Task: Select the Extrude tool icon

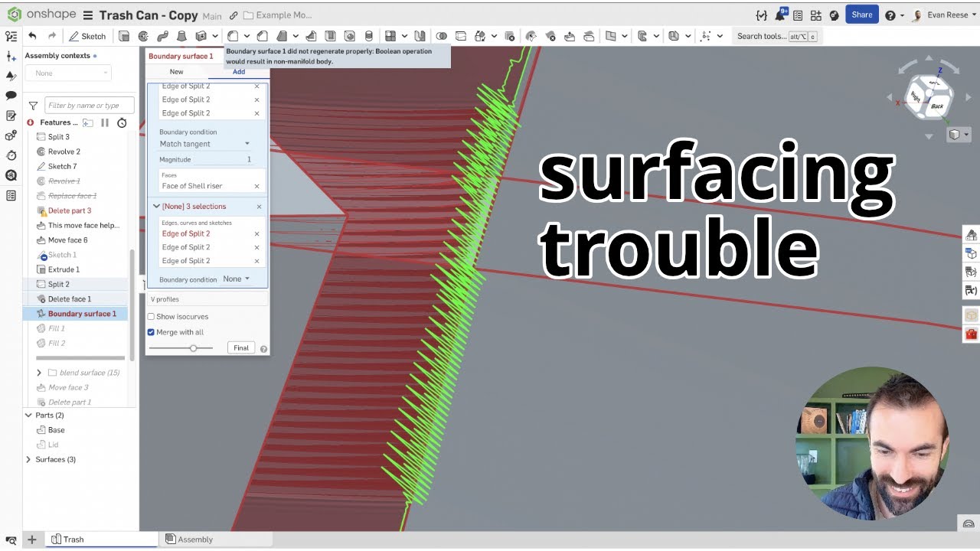Action: click(123, 36)
